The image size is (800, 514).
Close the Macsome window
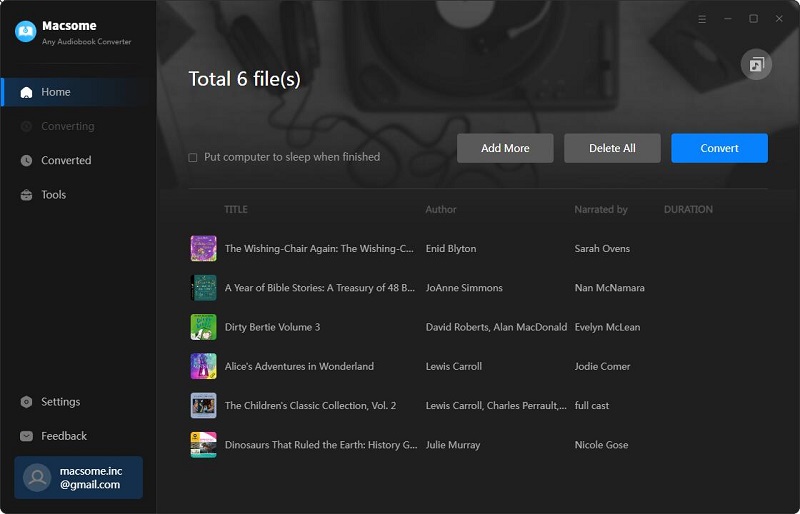pos(779,19)
